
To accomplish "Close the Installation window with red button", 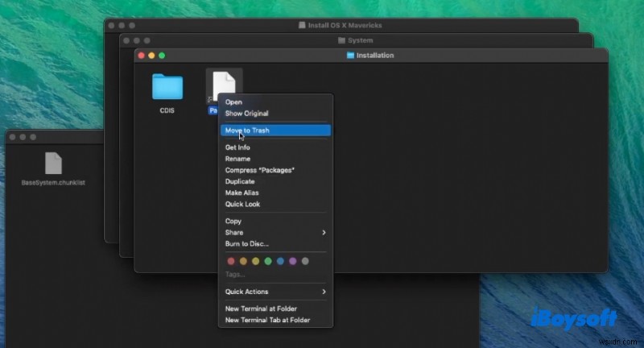I will (x=142, y=56).
